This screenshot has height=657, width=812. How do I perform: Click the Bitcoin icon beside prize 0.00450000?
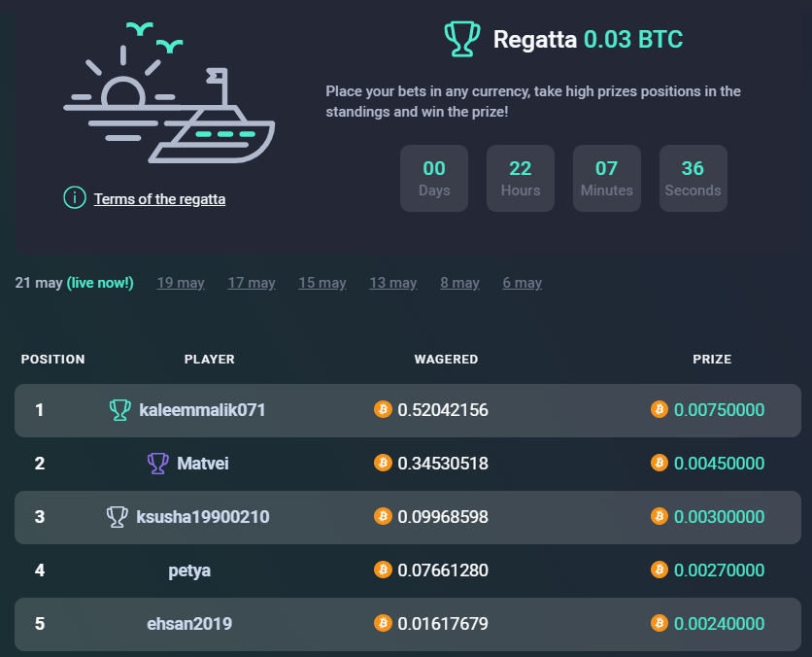[x=660, y=463]
